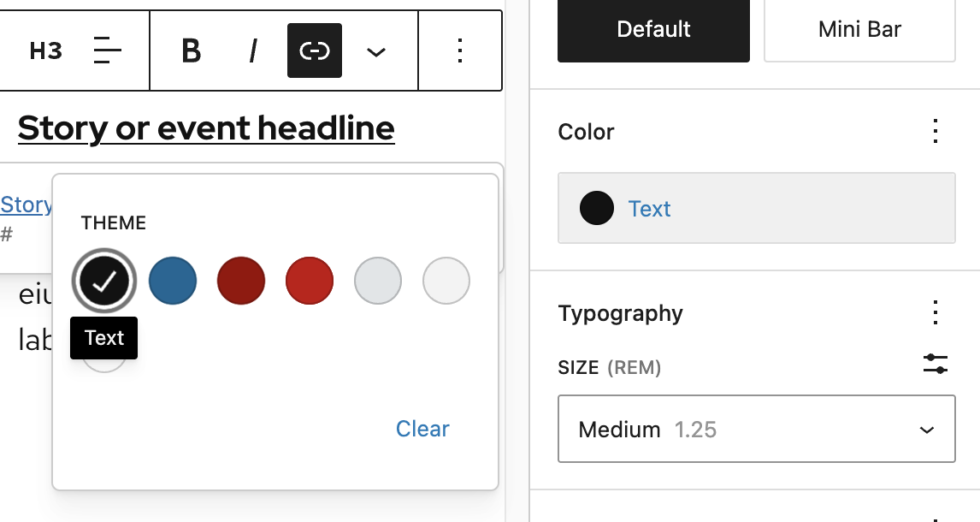Viewport: 980px width, 522px height.
Task: Open the Story hyperlink in the content
Action: [x=24, y=205]
